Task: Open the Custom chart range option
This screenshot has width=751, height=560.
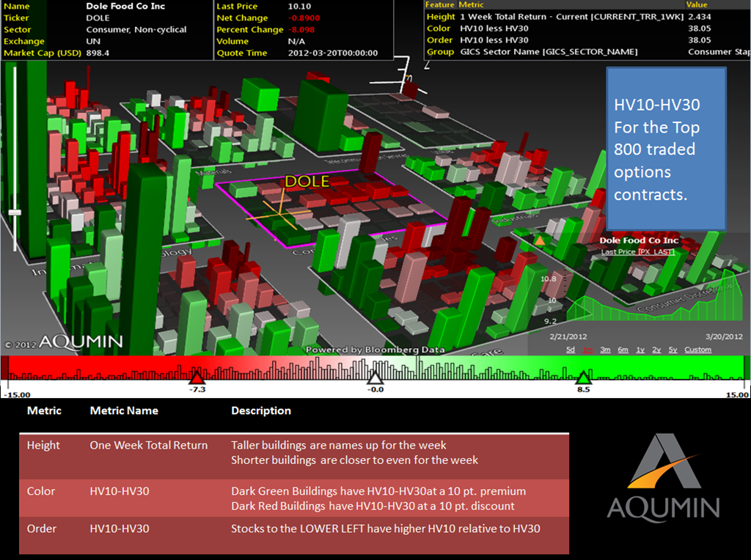Action: (x=697, y=350)
